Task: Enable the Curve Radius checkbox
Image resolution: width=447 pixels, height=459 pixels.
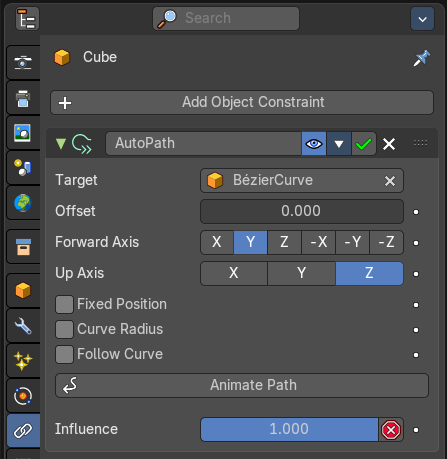Action: pos(64,329)
